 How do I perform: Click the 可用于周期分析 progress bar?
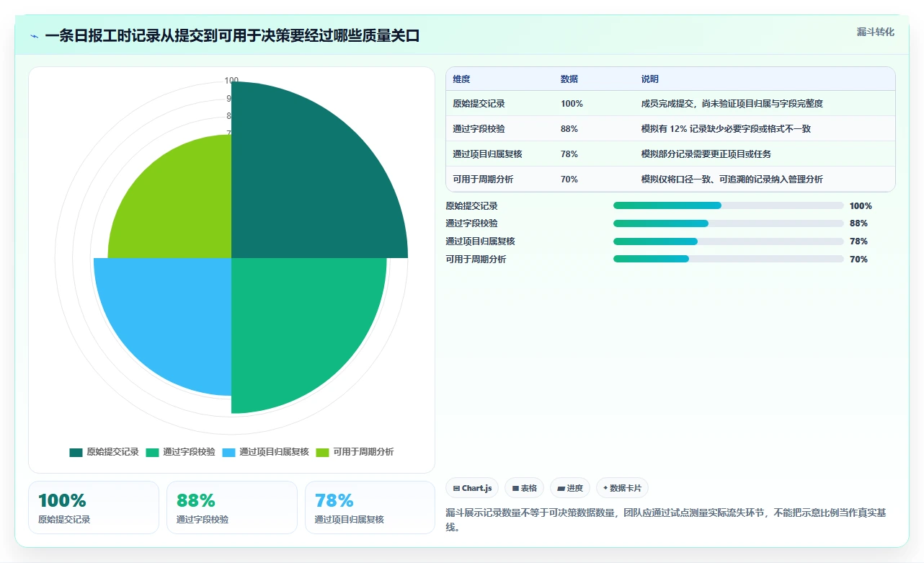pos(728,259)
